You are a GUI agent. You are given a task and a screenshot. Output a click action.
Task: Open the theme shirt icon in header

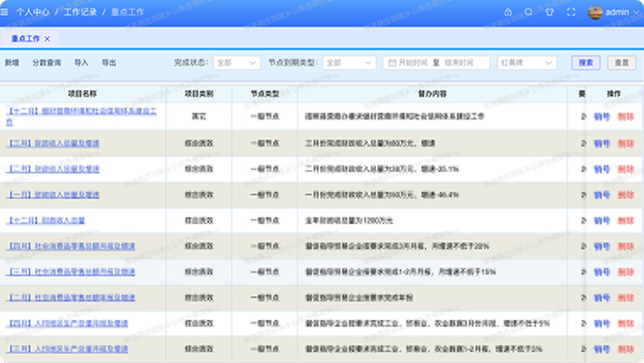[550, 12]
